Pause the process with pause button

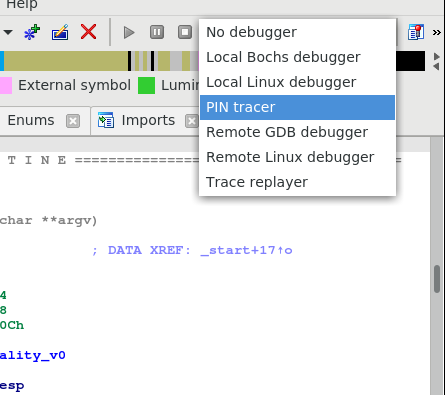157,32
